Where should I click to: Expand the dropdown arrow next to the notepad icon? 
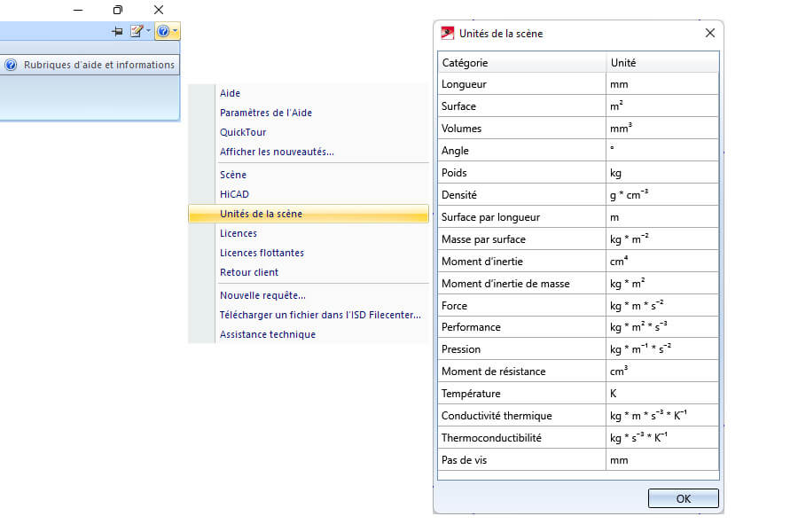[148, 32]
